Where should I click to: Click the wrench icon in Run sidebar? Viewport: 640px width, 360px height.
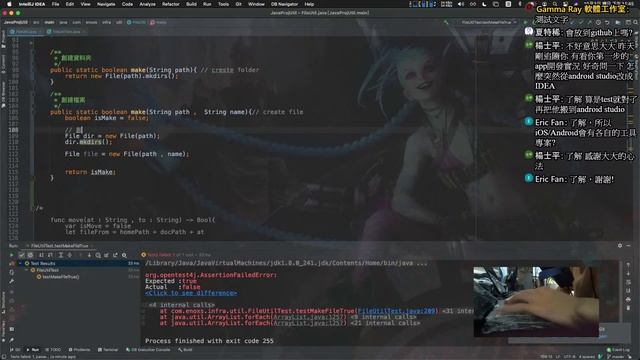tap(11, 281)
